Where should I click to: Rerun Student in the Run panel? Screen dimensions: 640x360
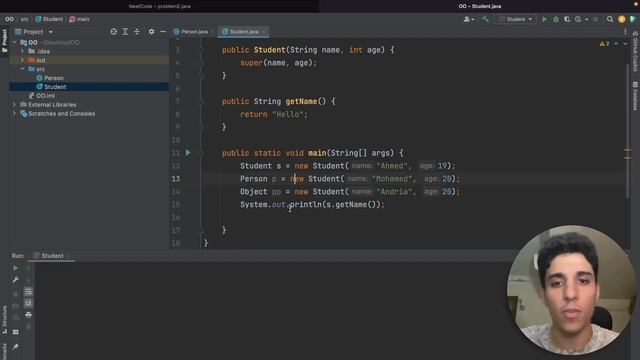[x=16, y=268]
